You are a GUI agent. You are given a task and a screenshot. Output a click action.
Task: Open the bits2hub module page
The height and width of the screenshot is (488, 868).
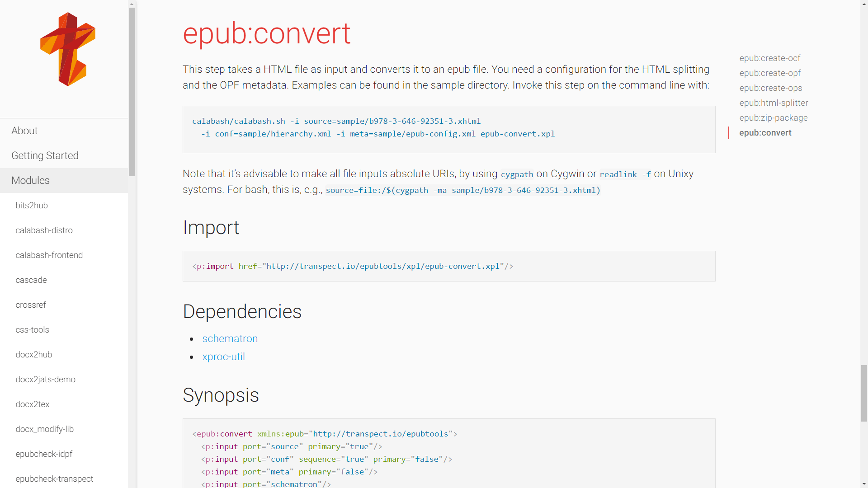pyautogui.click(x=32, y=206)
